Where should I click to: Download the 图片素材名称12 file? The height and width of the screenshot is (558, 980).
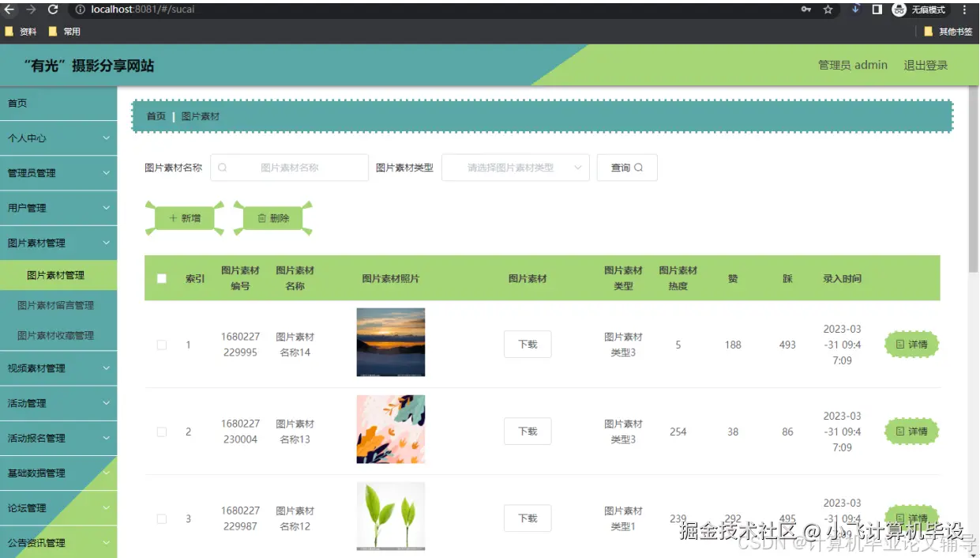(x=528, y=518)
